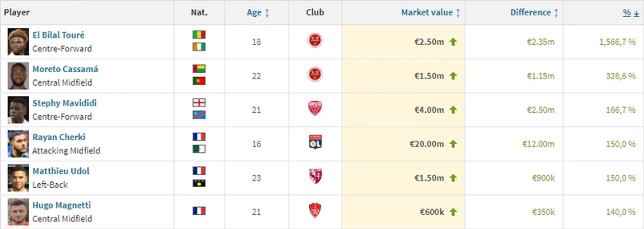Click Hugo Magnetti's portrait thumbnail
The image size is (644, 229).
click(18, 212)
